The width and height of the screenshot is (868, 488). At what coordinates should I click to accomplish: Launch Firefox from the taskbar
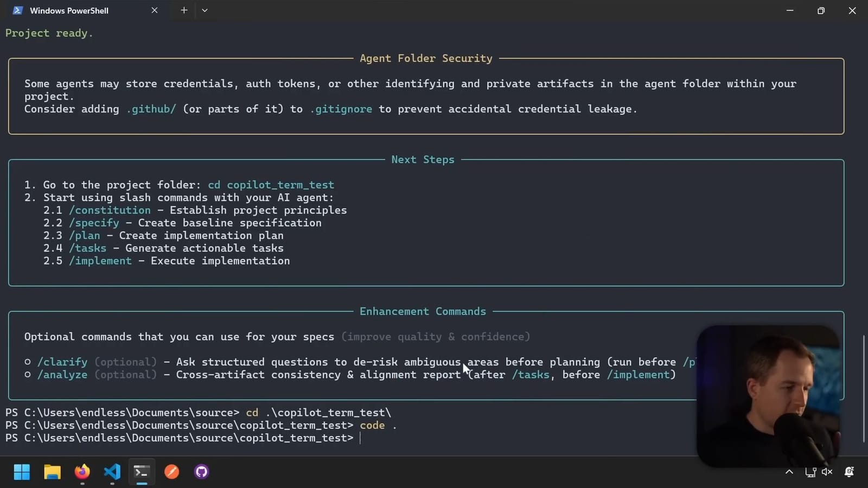point(82,472)
